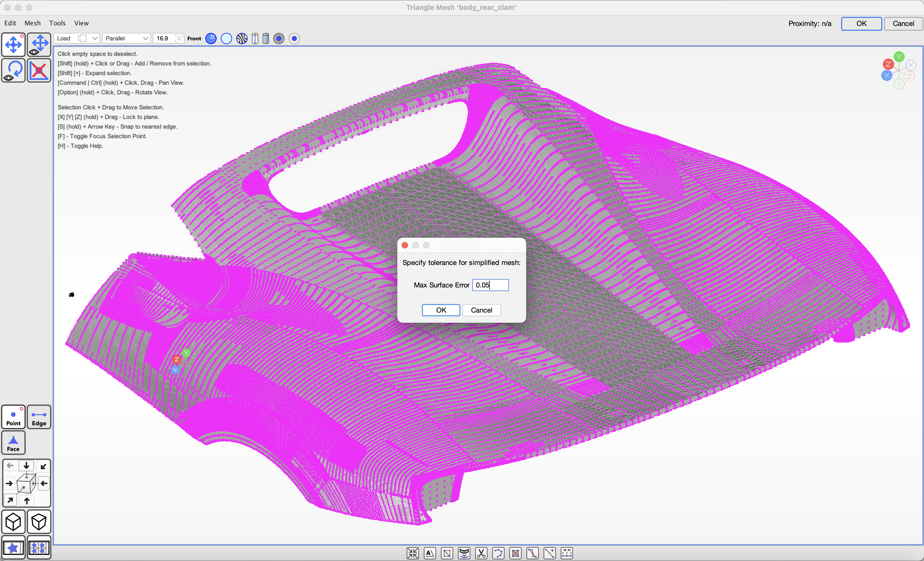The height and width of the screenshot is (561, 924).
Task: Open the Load view dropdown
Action: coord(77,38)
